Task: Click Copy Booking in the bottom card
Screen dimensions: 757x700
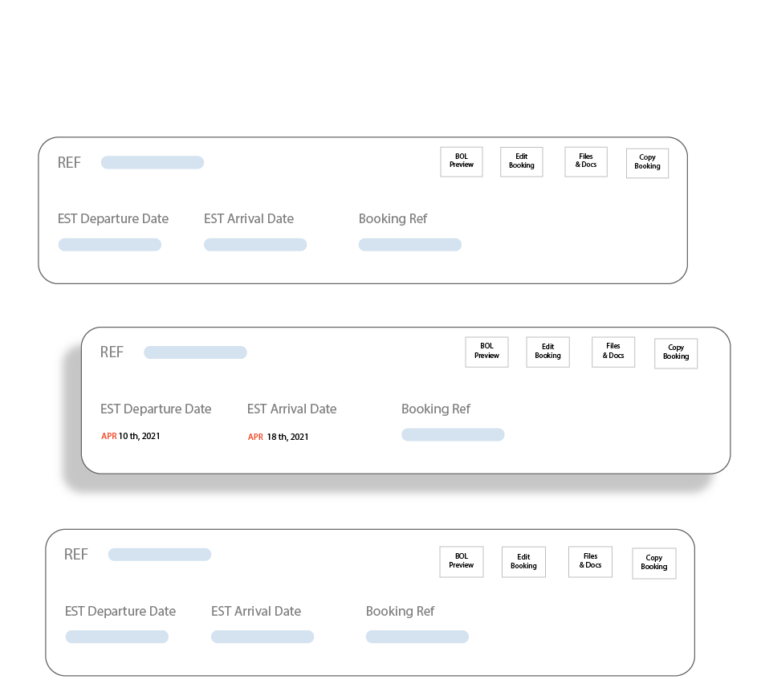Action: pos(654,564)
